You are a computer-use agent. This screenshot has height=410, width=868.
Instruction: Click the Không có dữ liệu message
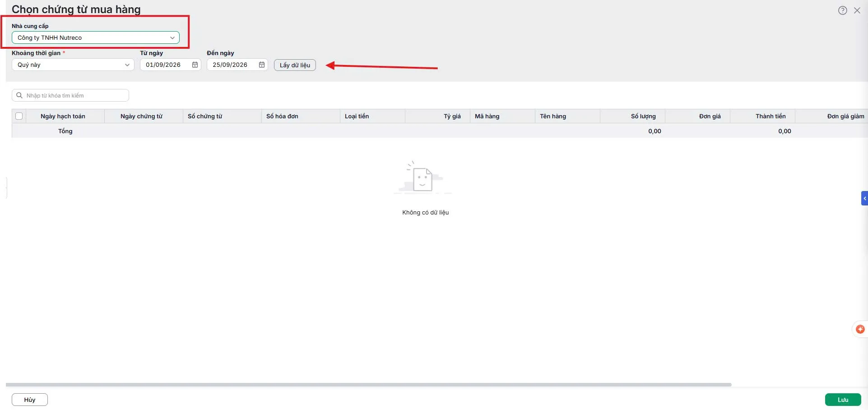[425, 212]
